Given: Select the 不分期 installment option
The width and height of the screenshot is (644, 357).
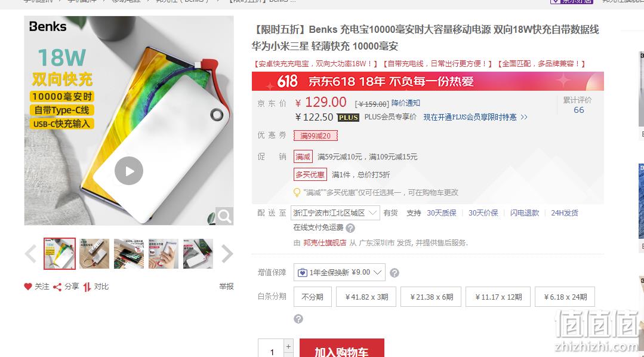Looking at the screenshot, I should click(x=313, y=297).
